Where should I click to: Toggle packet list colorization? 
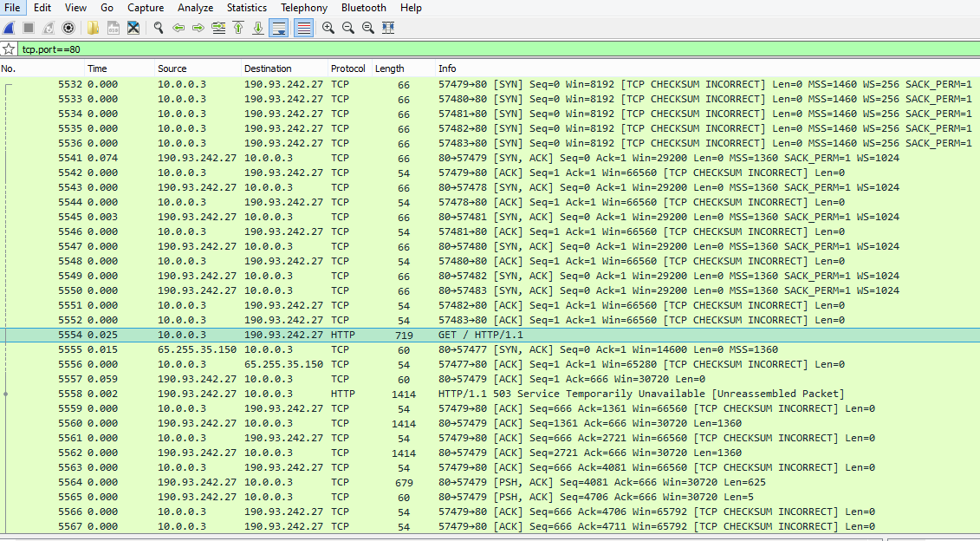coord(303,28)
